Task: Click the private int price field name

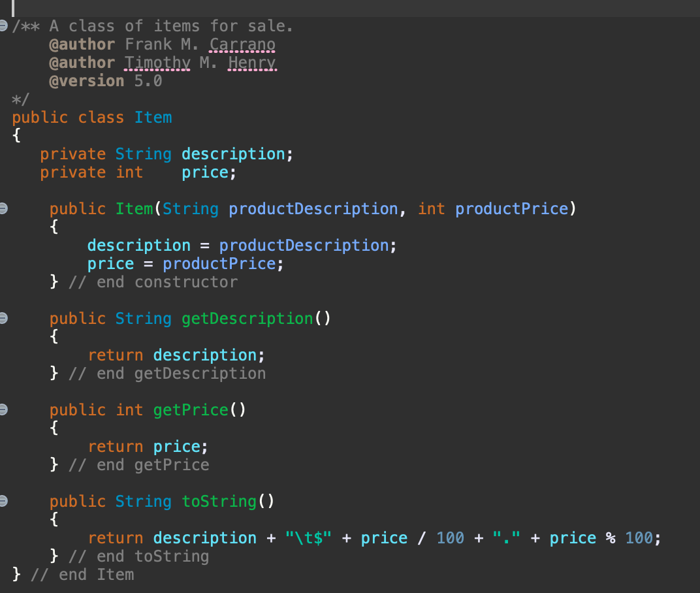Action: [205, 172]
